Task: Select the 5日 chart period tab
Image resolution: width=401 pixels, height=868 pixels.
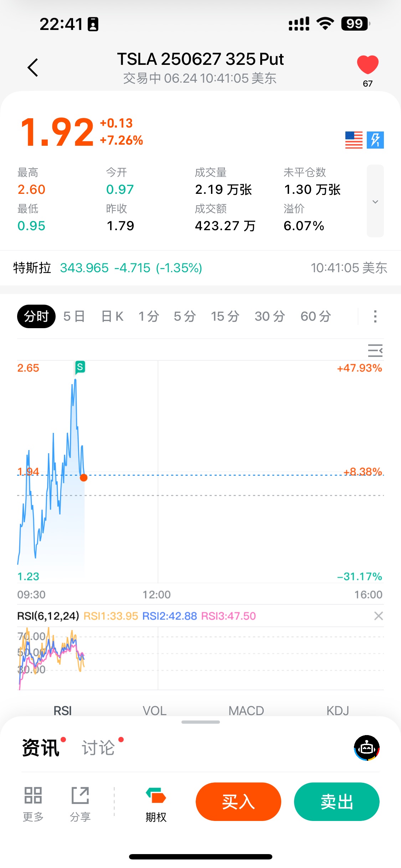Action: tap(74, 316)
